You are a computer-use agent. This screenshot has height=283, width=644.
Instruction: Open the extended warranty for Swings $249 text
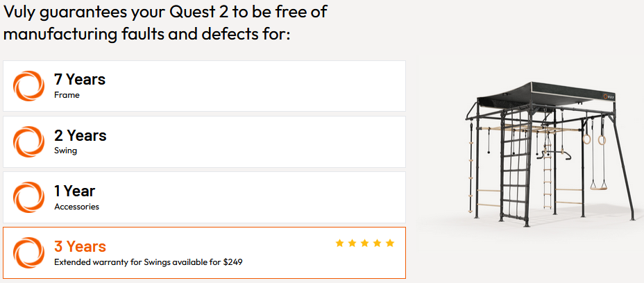click(x=149, y=262)
